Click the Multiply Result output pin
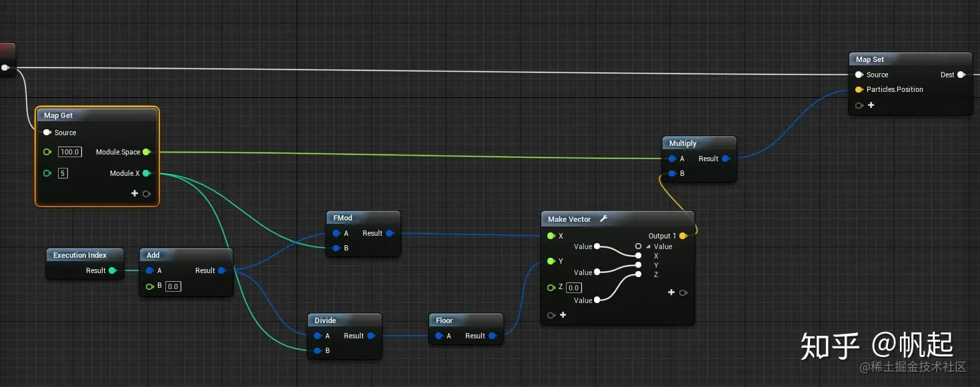This screenshot has height=387, width=980. [726, 159]
